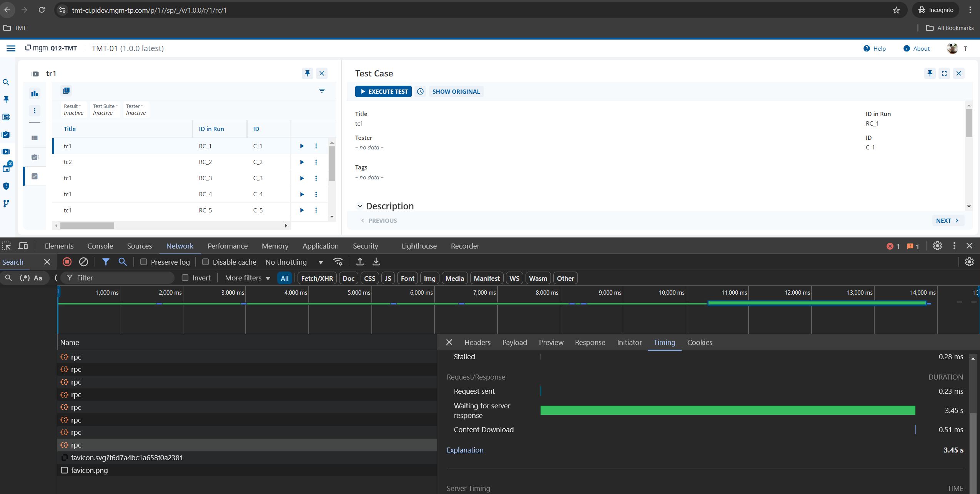Click the pin icon in the tr1 panel header
980x494 pixels.
[x=307, y=73]
